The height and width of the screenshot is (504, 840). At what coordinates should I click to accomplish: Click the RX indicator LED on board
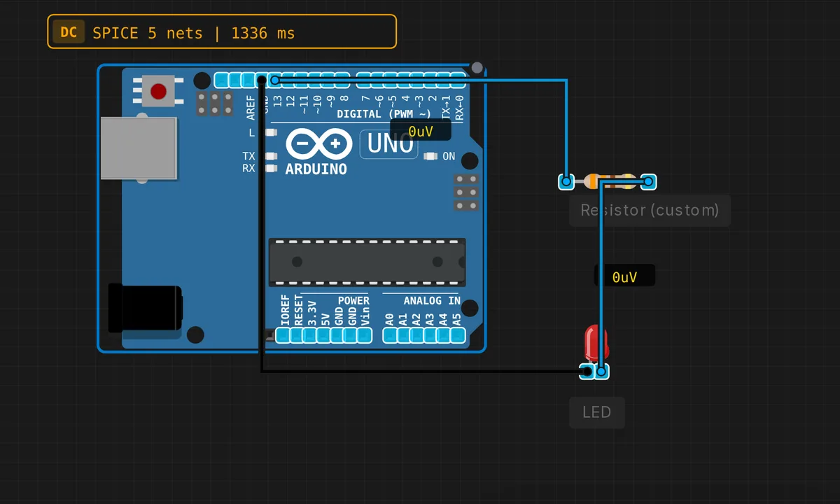[271, 168]
